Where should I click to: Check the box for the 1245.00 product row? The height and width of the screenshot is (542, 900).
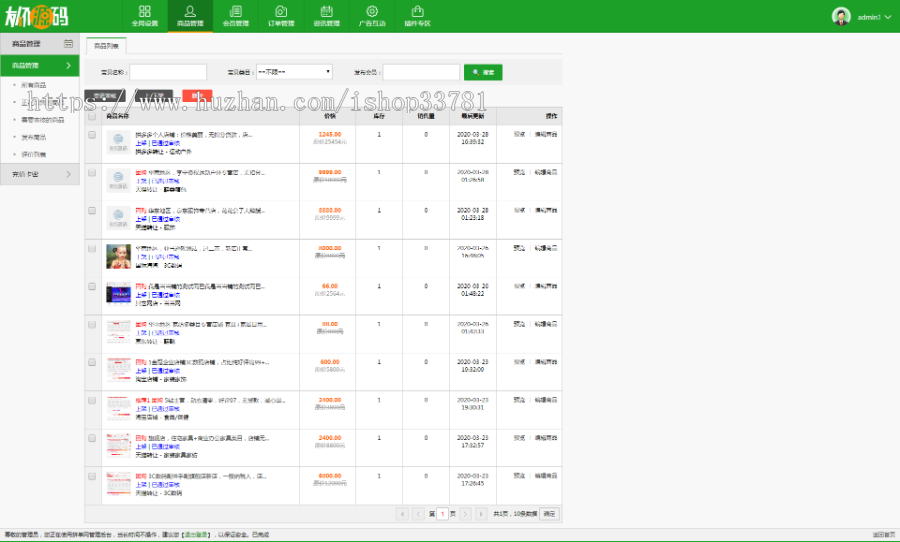(x=92, y=135)
